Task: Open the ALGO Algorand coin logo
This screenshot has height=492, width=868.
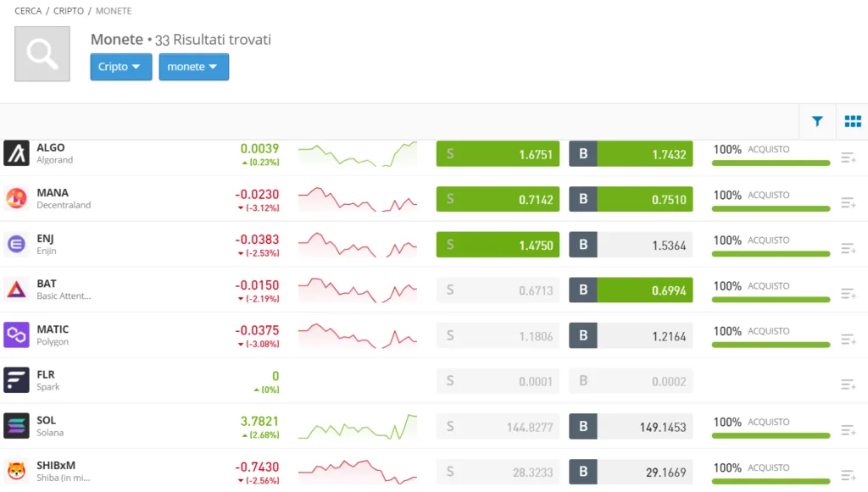Action: click(x=17, y=153)
